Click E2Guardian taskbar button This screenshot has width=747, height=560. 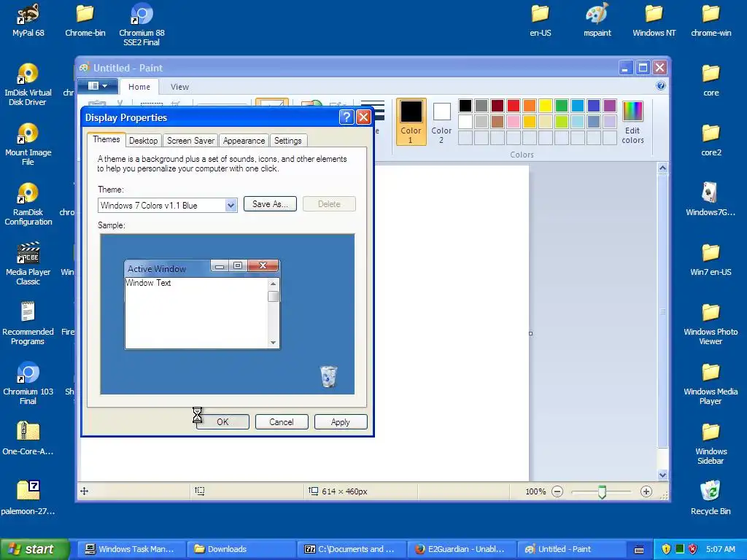pos(462,549)
